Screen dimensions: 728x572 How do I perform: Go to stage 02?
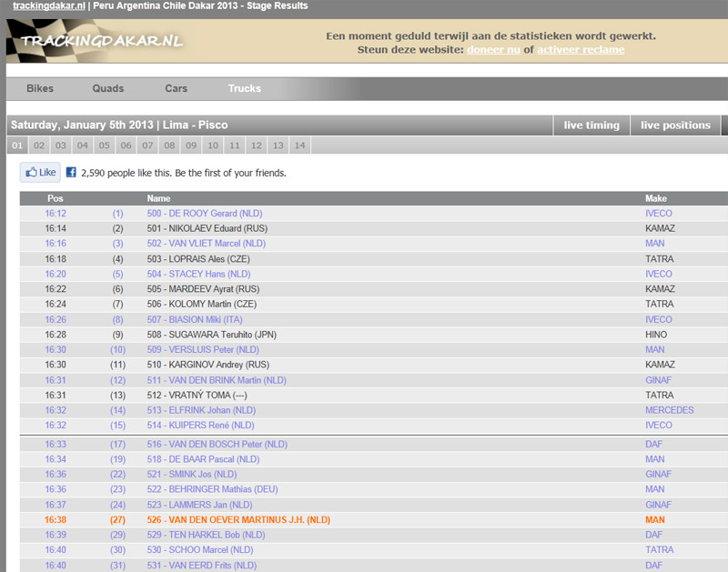[x=39, y=146]
